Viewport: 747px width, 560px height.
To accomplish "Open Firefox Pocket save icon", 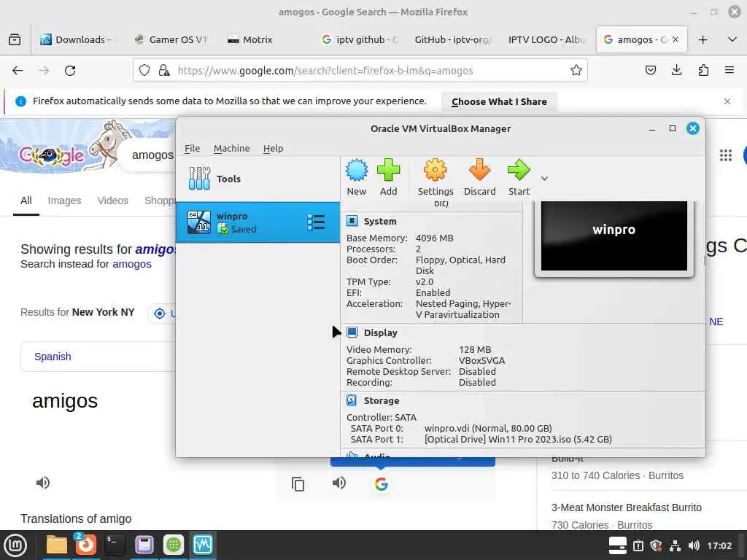I will click(x=650, y=71).
